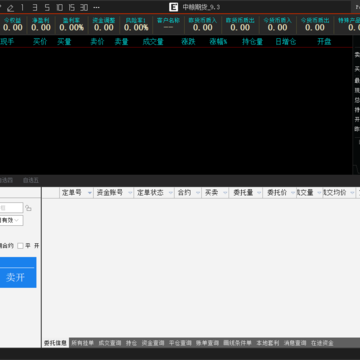This screenshot has width=360, height=360.
Task: Select the 自选五 watchlist tab
Action: click(x=31, y=180)
